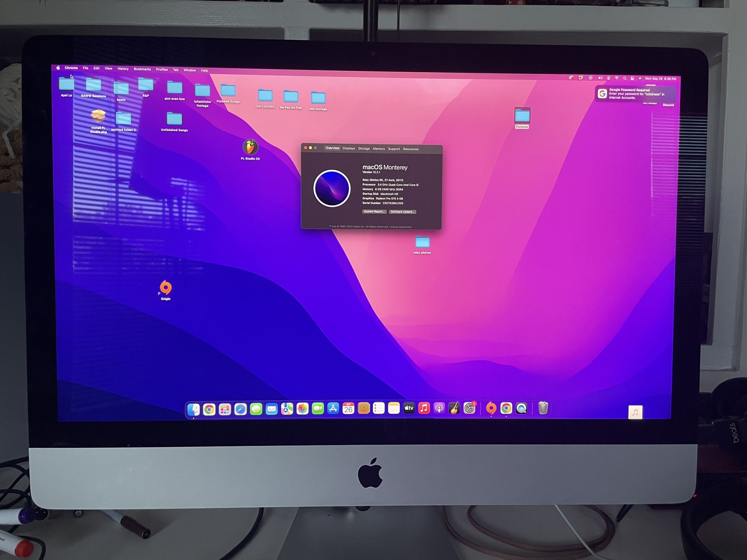Select the Pictures folder on desktop
The image size is (747, 560).
point(522,118)
